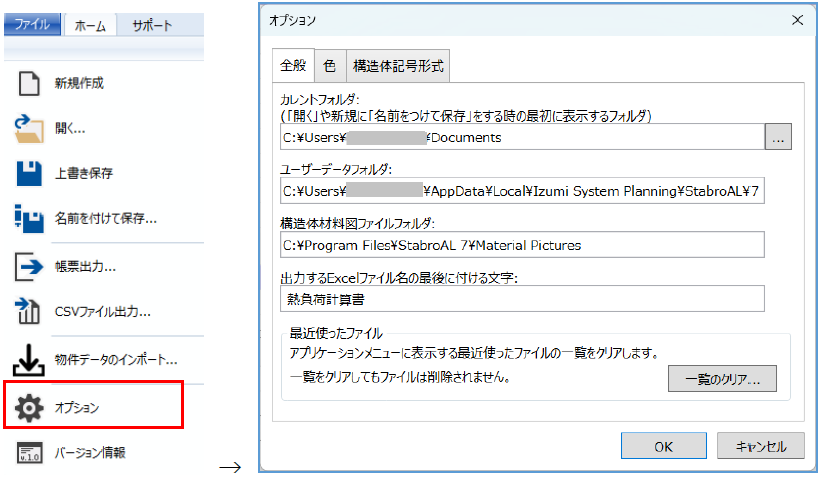Image resolution: width=824 pixels, height=481 pixels.
Task: Switch to the 色 options tab
Action: point(329,66)
